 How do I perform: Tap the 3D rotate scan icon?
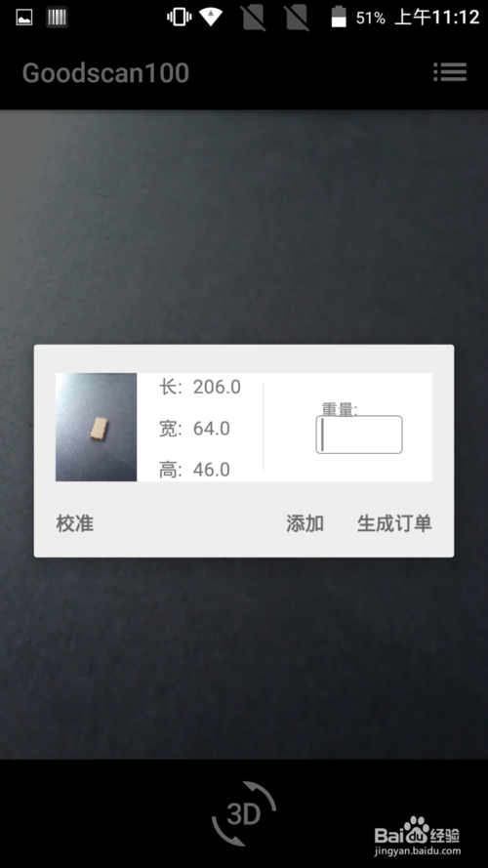pos(244,813)
